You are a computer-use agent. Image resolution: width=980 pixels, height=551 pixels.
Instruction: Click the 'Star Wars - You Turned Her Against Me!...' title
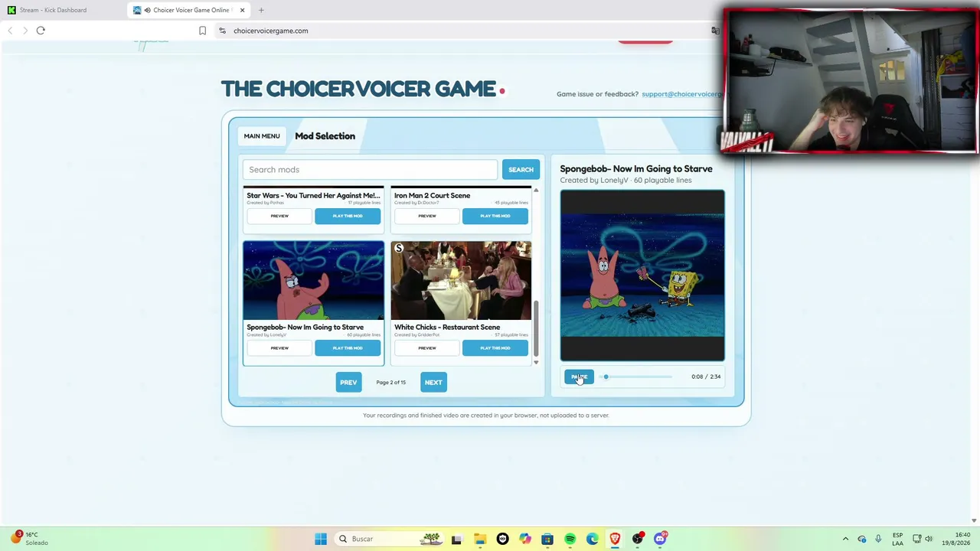[313, 196]
